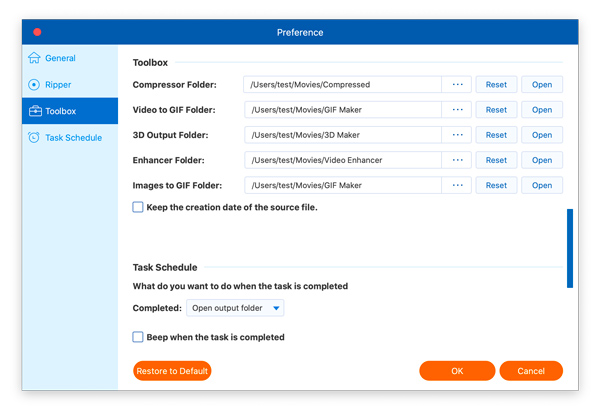This screenshot has height=415, width=600.
Task: Open the Enhancer Folder location
Action: (x=542, y=160)
